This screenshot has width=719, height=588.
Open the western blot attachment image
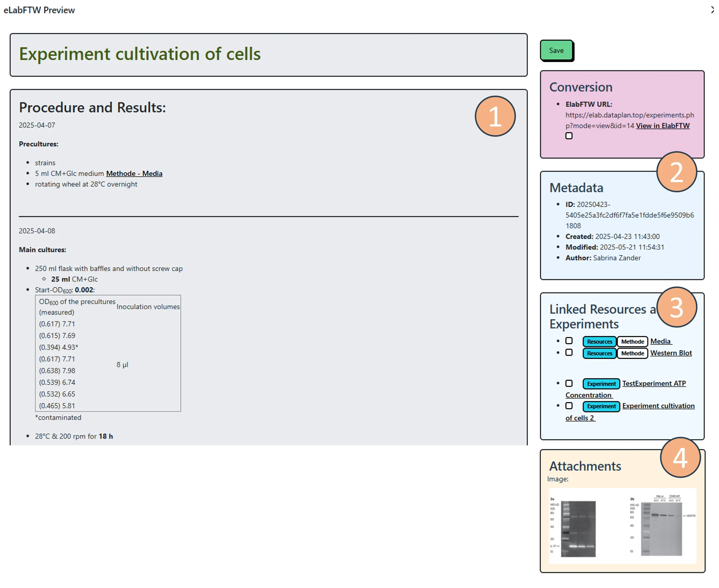[x=622, y=525]
